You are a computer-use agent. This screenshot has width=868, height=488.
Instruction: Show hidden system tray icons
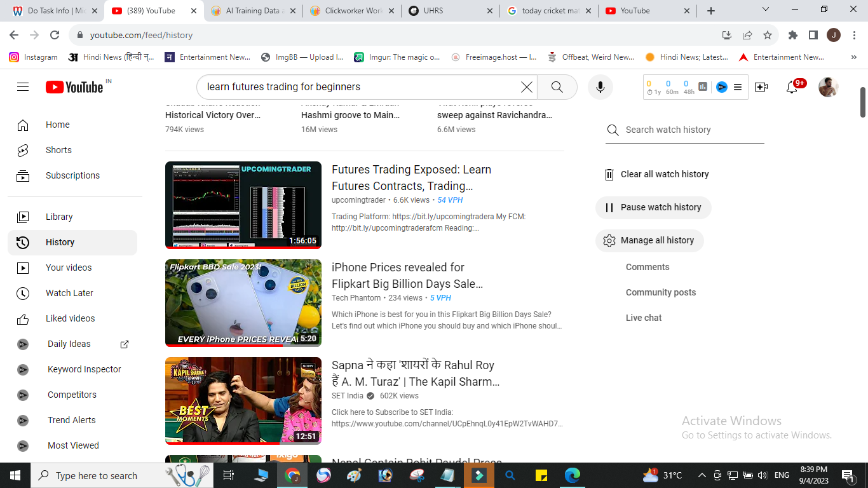coord(702,475)
